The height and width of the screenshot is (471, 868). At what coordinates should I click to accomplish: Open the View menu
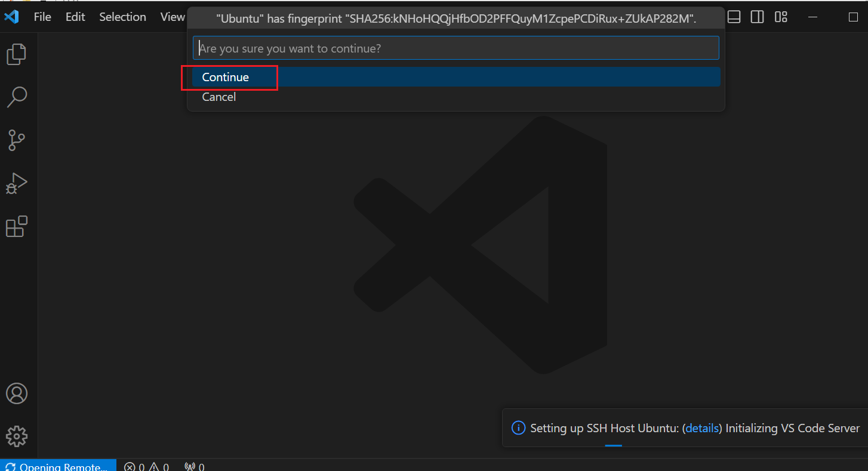pyautogui.click(x=172, y=17)
